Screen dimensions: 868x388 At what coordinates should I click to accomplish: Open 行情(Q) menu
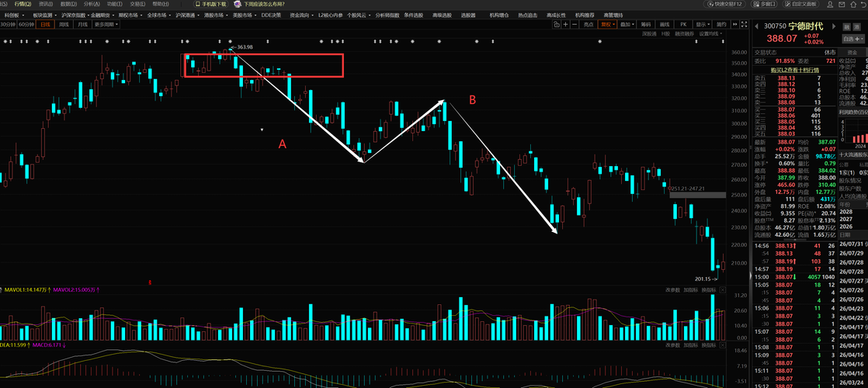(23, 4)
